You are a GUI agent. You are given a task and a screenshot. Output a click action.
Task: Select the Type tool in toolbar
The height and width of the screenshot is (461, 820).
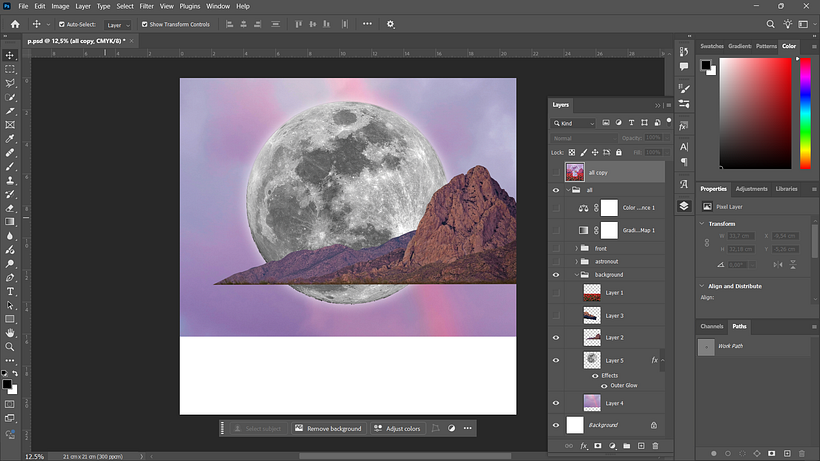10,291
